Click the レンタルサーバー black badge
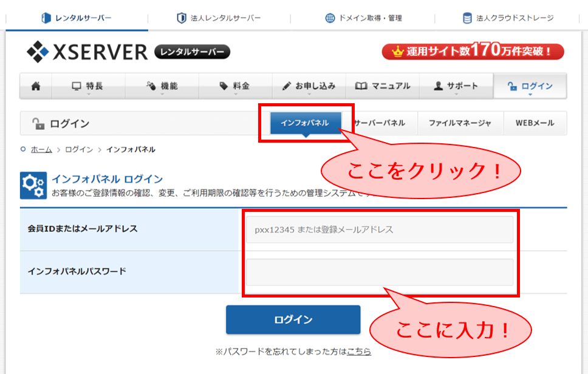 [x=192, y=52]
